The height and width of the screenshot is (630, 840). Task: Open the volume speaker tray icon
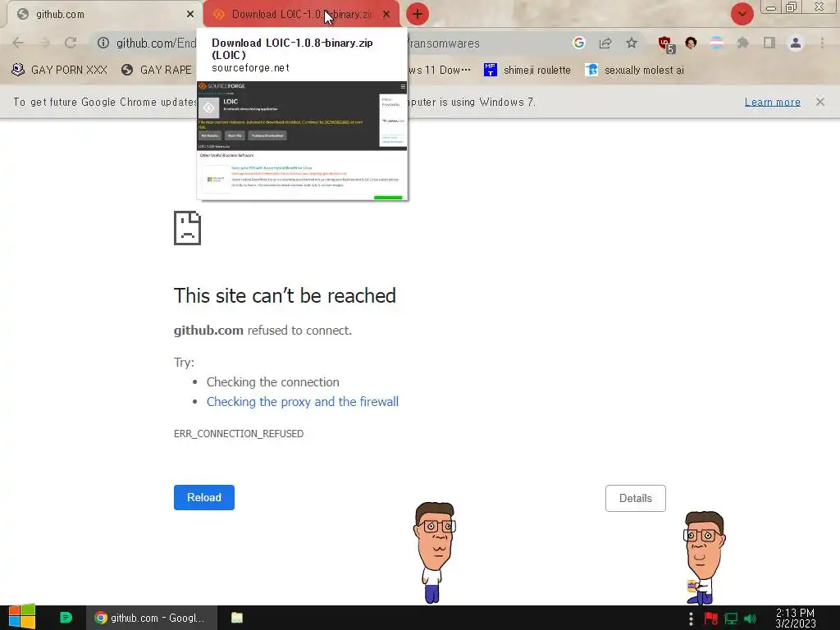(x=750, y=619)
